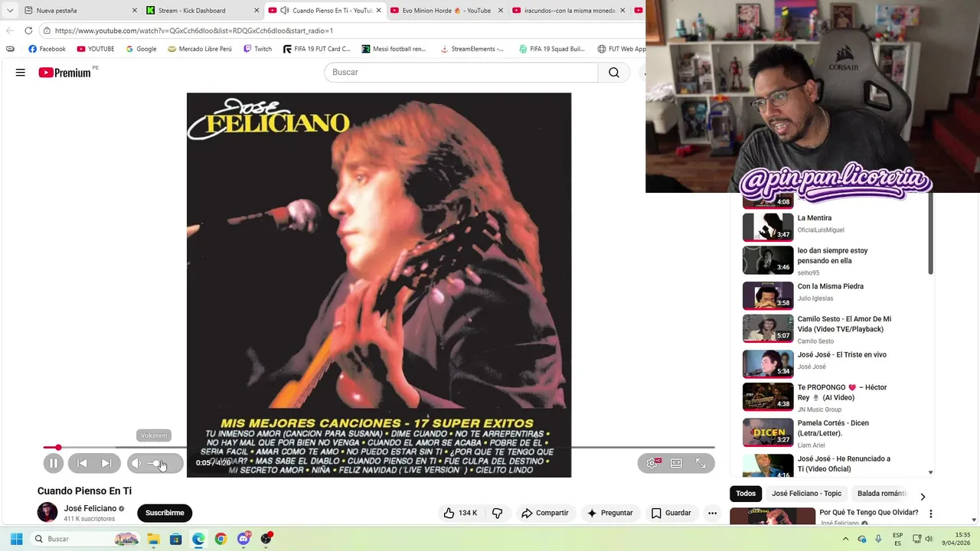The image size is (980, 551).
Task: Close the Stream - Kick Dashboard tab
Action: tap(256, 11)
